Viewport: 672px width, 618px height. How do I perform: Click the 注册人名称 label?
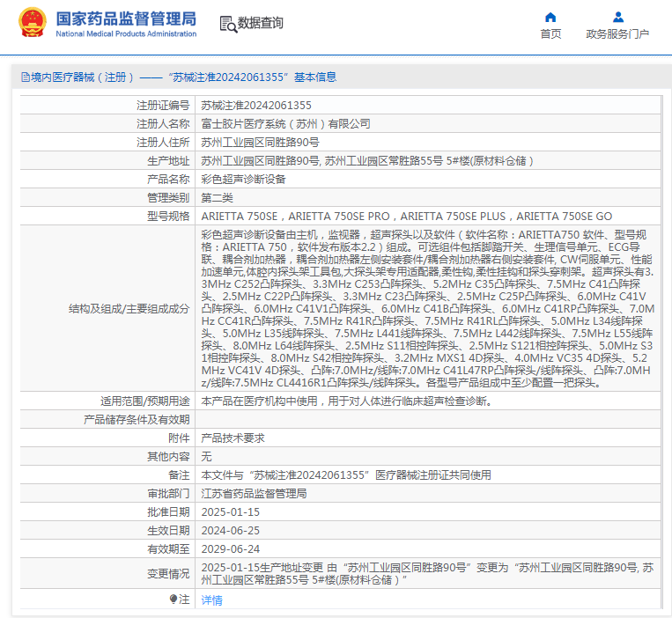[163, 124]
